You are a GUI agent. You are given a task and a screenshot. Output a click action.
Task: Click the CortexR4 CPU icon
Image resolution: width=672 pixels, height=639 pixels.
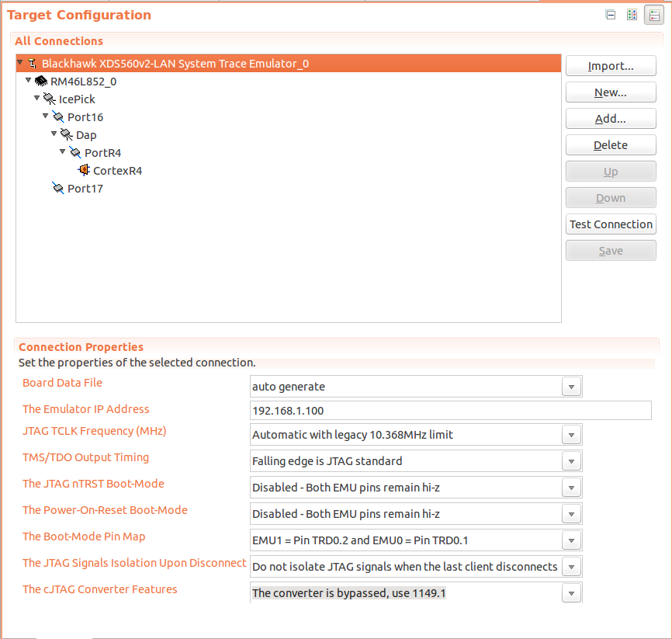(x=84, y=170)
